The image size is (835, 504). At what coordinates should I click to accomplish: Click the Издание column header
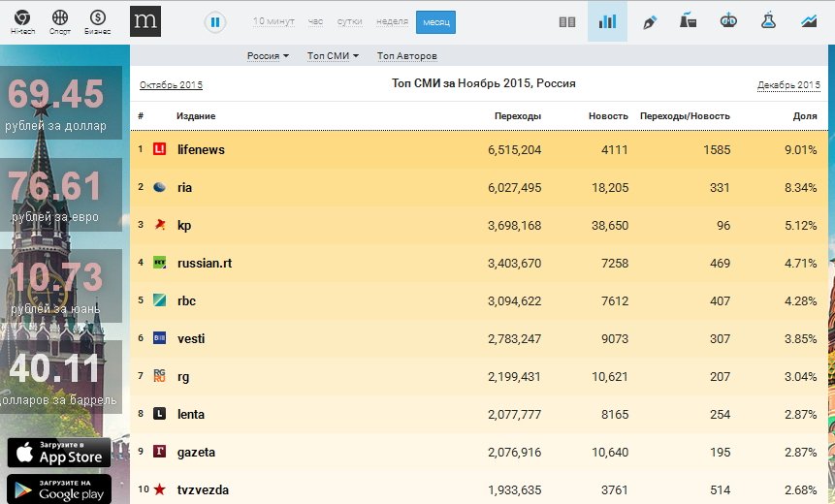[x=196, y=116]
